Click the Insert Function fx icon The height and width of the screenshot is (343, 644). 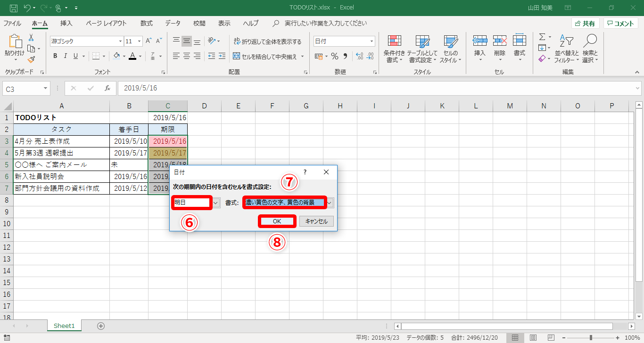tap(107, 88)
